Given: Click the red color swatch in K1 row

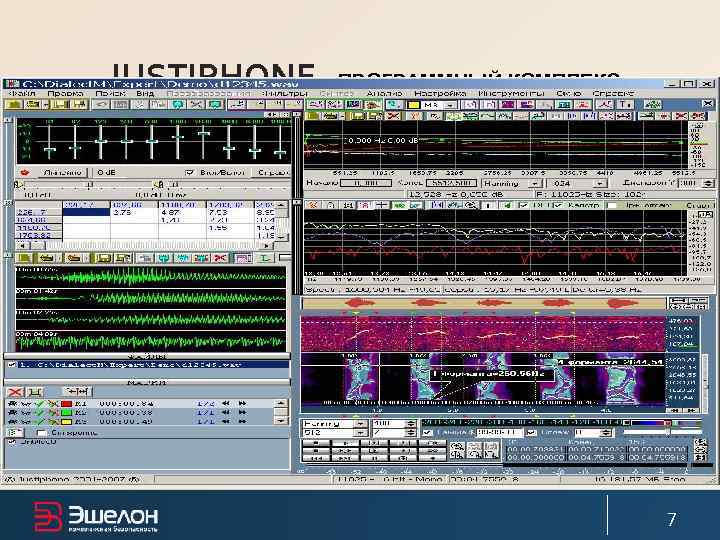Looking at the screenshot, I should pyautogui.click(x=66, y=404).
